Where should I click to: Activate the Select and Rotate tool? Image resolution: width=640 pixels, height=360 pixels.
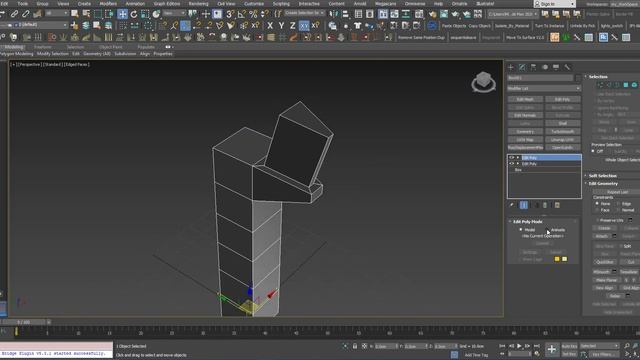coord(134,14)
